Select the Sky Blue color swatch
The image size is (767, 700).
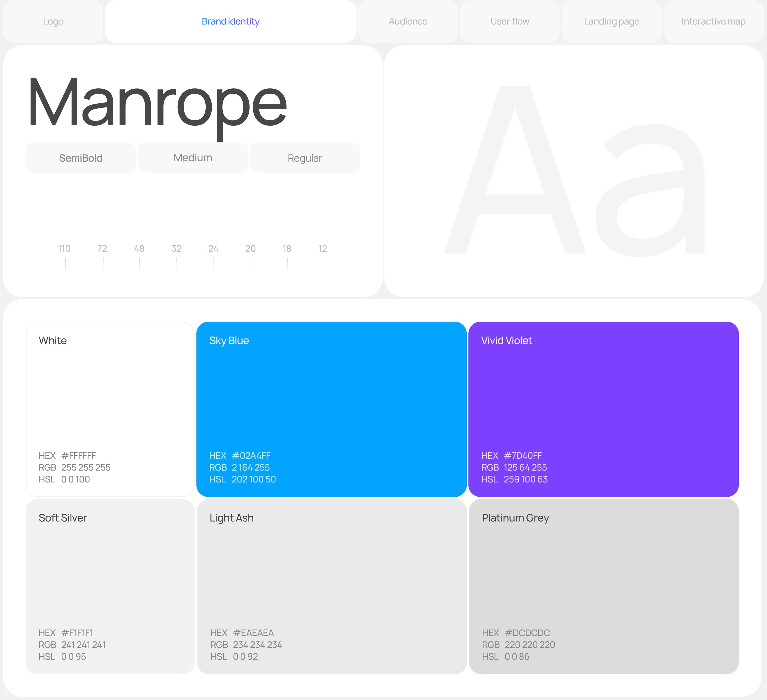(331, 409)
